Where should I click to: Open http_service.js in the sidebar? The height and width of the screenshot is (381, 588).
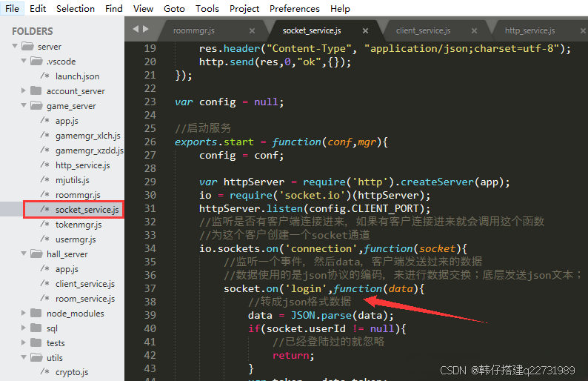click(x=82, y=165)
